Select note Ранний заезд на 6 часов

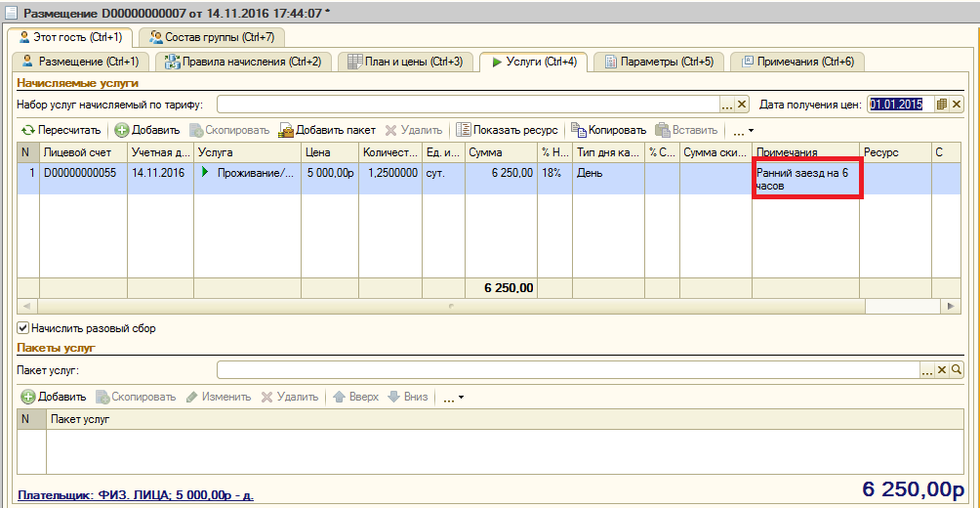click(805, 179)
